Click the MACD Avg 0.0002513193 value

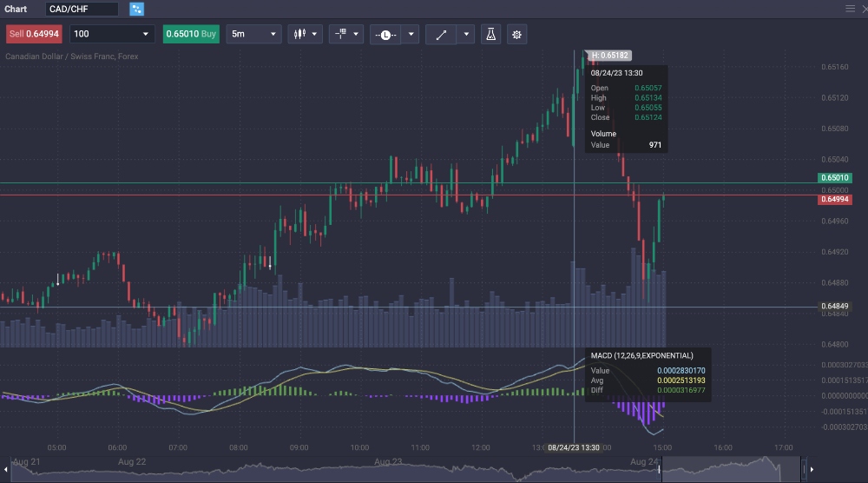pyautogui.click(x=681, y=380)
